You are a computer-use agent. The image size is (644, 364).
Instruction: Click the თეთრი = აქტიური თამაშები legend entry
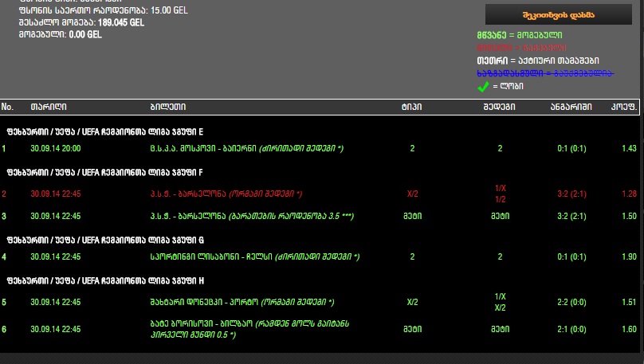(x=538, y=61)
